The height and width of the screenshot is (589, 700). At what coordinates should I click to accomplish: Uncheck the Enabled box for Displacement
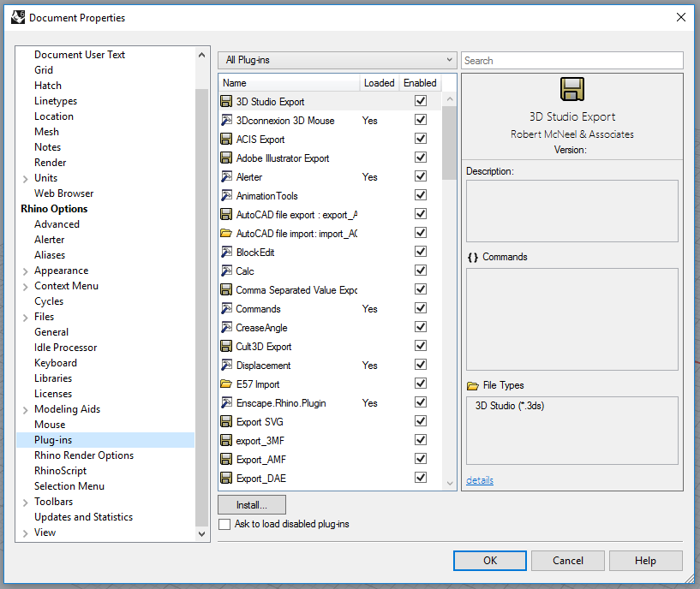421,366
